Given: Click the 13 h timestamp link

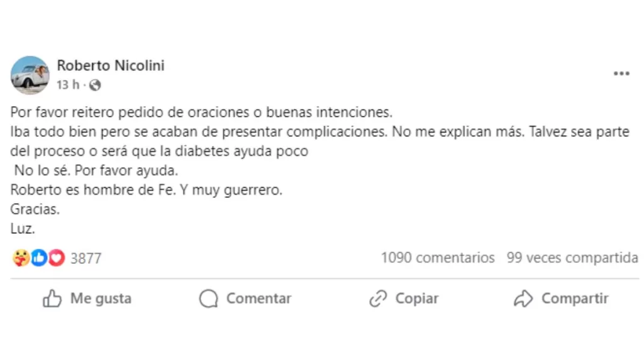Looking at the screenshot, I should (68, 85).
